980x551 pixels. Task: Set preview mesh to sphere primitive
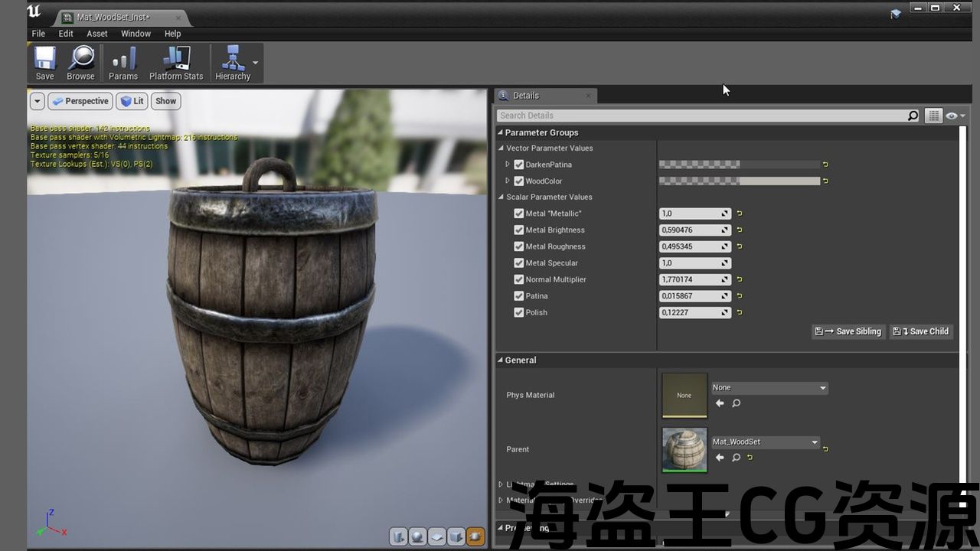[x=417, y=536]
